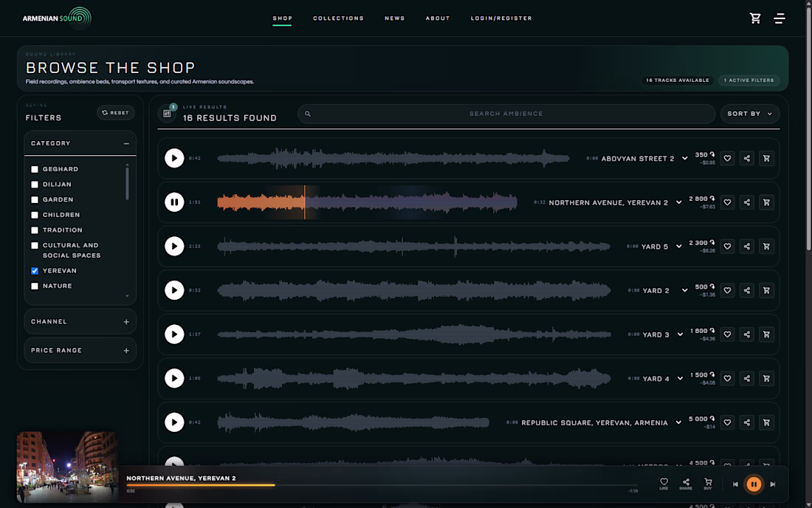Play the Yard 5 track

[174, 247]
